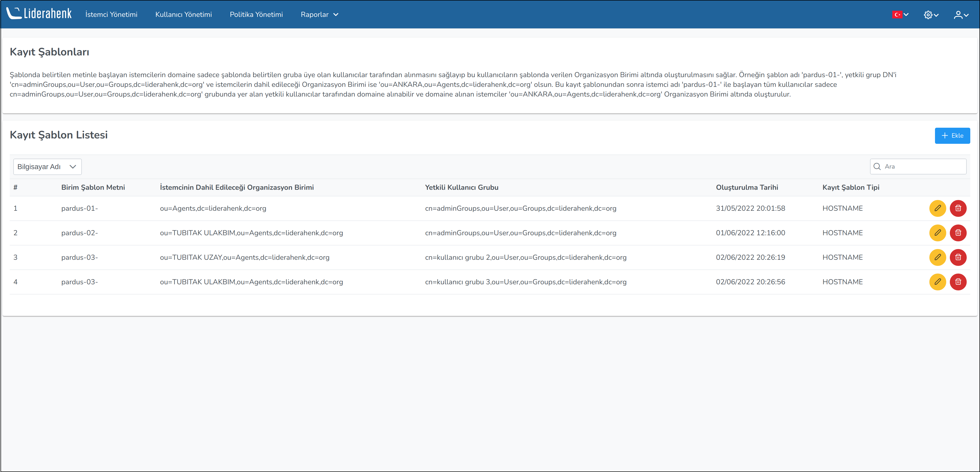Go to İstemci Yönetimi
Image resolution: width=980 pixels, height=472 pixels.
(x=111, y=15)
